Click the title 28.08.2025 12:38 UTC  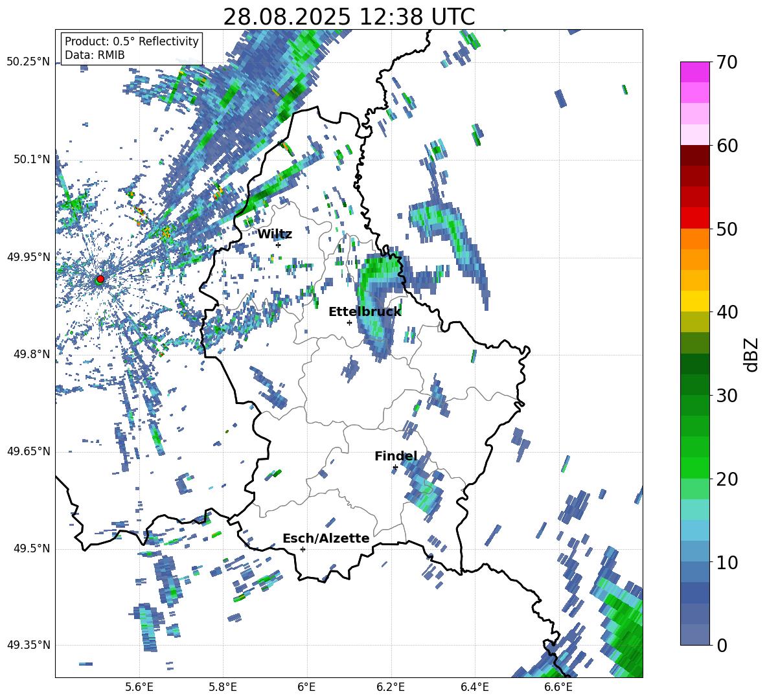point(349,17)
